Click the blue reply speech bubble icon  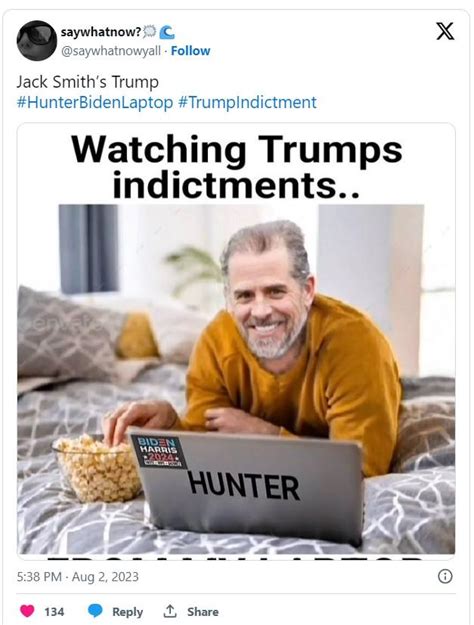95,611
